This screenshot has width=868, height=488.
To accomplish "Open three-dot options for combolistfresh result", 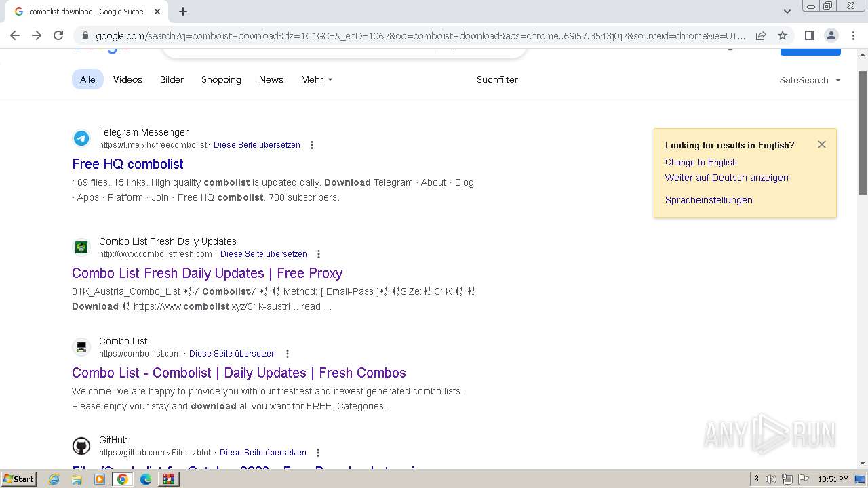I will (x=319, y=254).
